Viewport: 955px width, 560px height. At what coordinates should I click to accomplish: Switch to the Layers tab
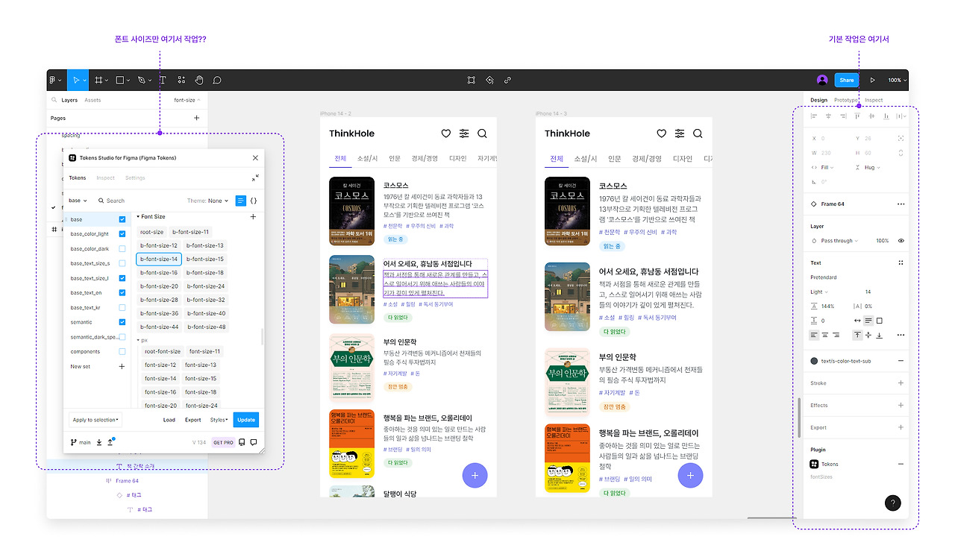coord(69,100)
